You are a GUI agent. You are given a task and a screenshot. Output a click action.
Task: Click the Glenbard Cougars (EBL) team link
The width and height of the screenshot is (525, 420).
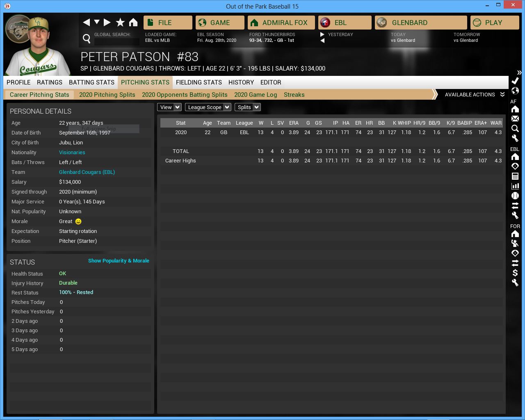point(87,172)
